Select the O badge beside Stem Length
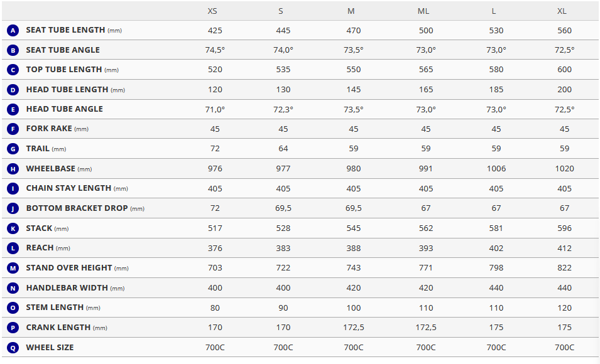Viewport: 600px width, 364px height. coord(13,308)
